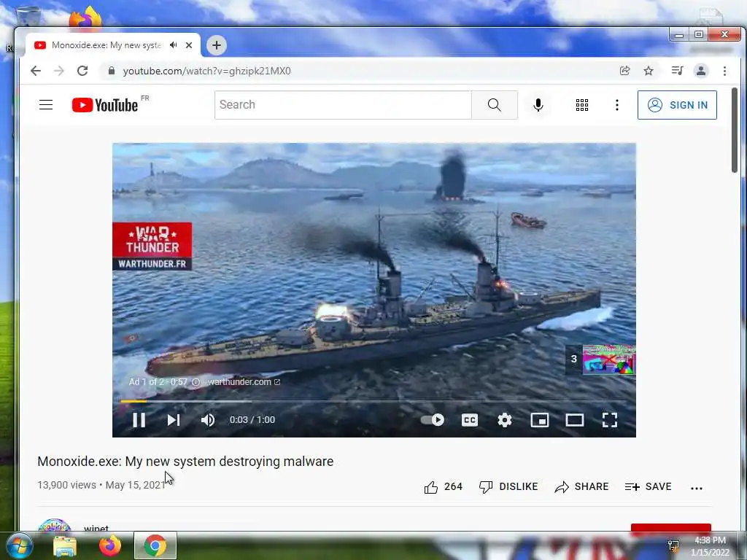Open more actions ellipsis below video
This screenshot has height=560, width=747.
[x=697, y=488]
